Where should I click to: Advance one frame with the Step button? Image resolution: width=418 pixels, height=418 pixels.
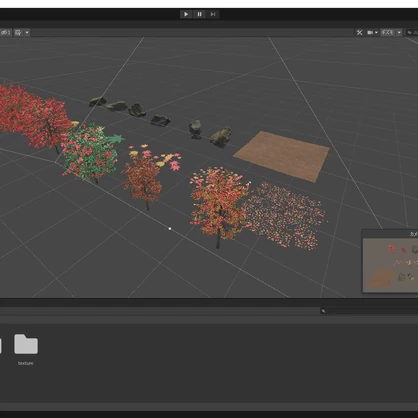click(x=213, y=14)
